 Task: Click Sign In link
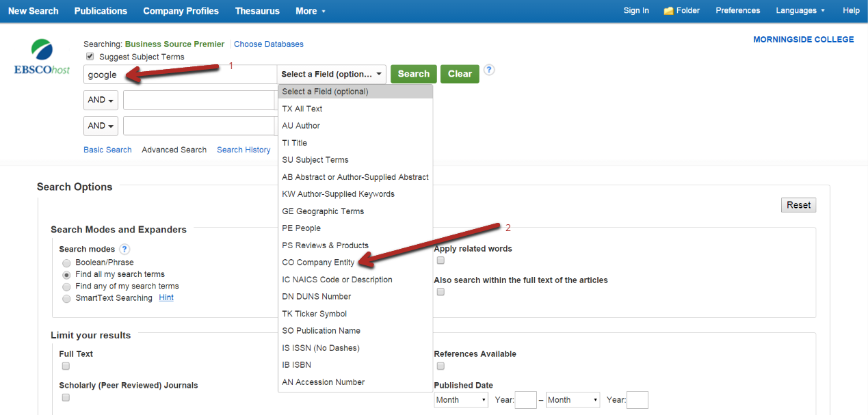[x=636, y=11]
